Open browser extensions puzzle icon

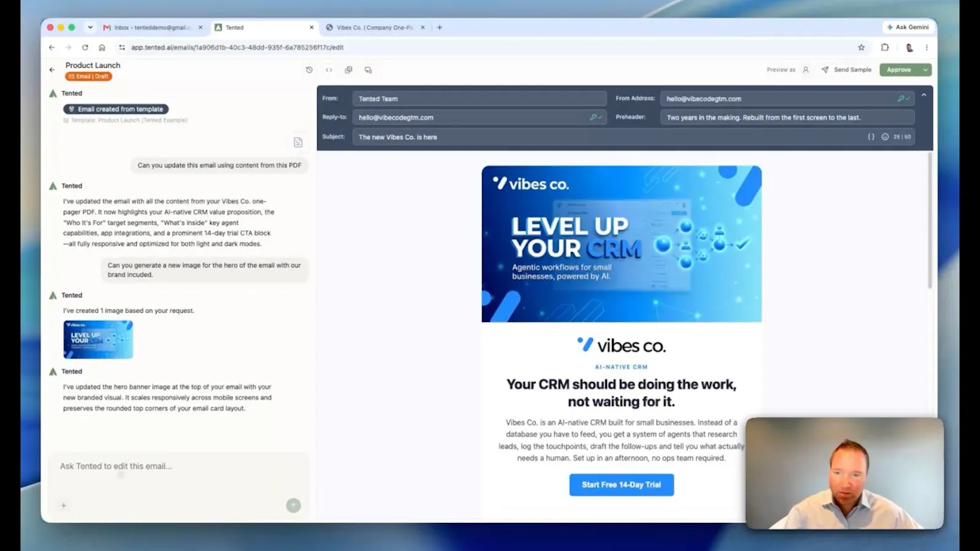pyautogui.click(x=885, y=47)
